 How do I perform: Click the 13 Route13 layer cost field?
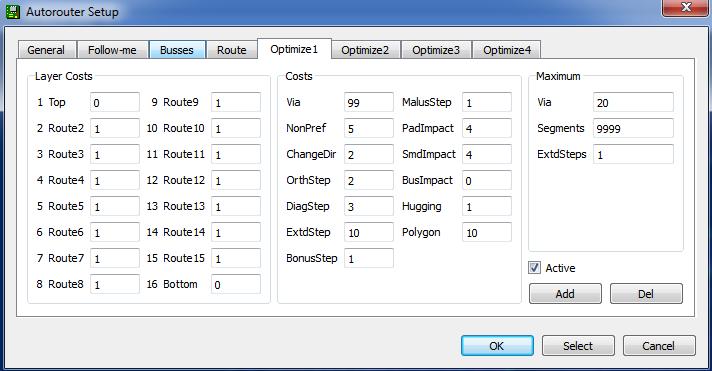coord(236,206)
